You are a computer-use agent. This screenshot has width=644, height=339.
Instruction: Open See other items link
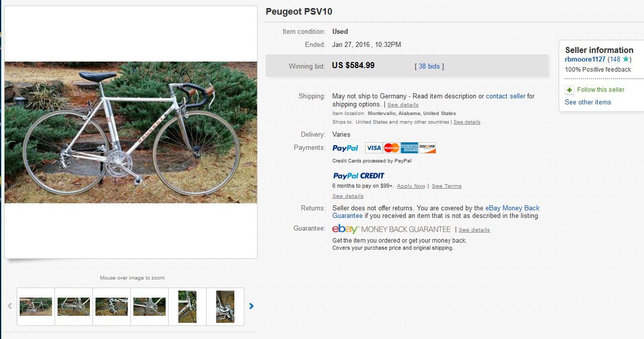587,102
